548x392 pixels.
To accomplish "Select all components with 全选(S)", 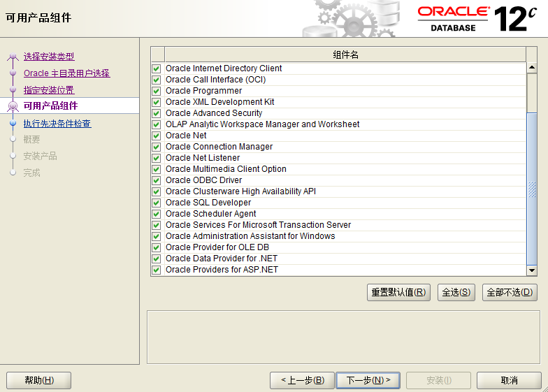I will [456, 292].
